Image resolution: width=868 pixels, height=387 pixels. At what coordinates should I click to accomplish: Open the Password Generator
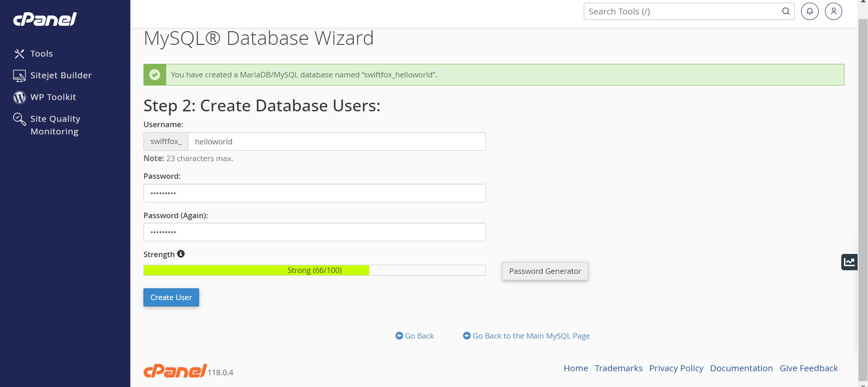coord(545,271)
